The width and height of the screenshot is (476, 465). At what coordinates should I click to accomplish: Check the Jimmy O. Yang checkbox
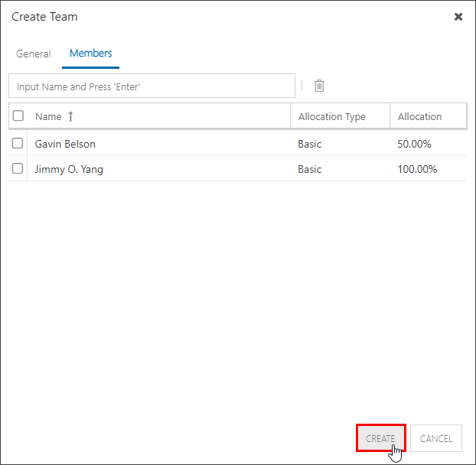18,168
